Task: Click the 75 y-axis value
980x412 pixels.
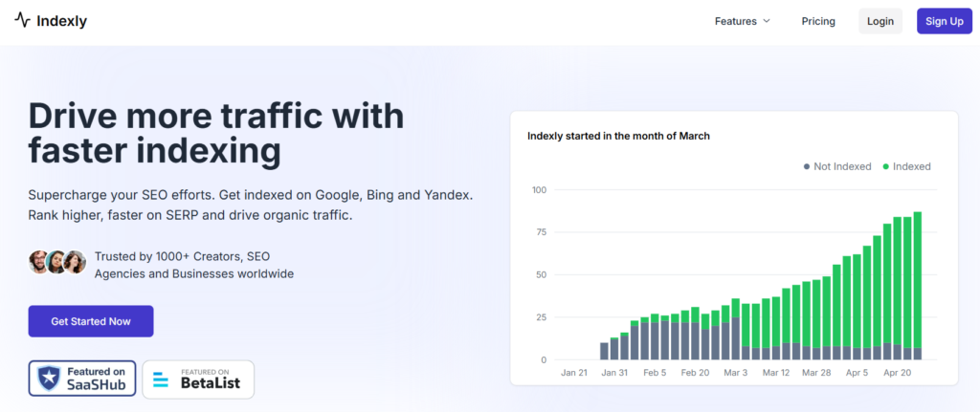Action: 542,232
